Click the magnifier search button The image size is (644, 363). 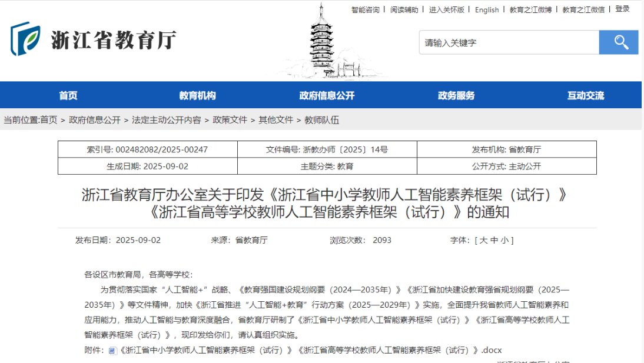(618, 42)
